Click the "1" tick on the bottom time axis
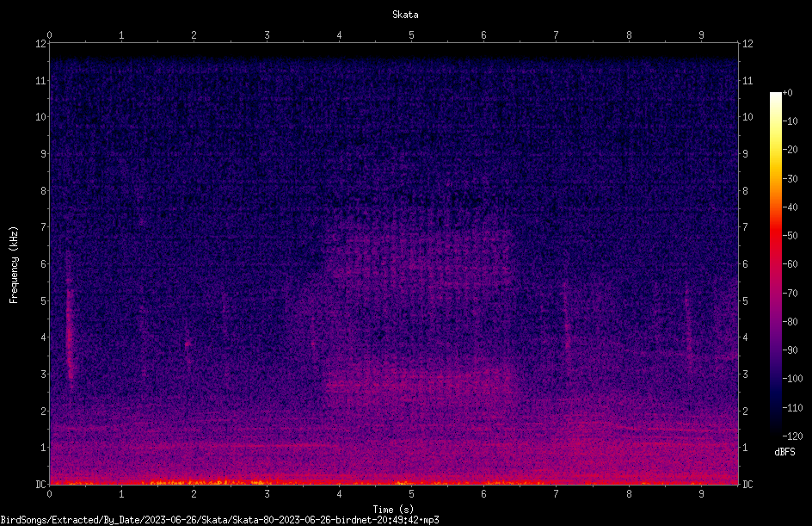 click(x=121, y=494)
